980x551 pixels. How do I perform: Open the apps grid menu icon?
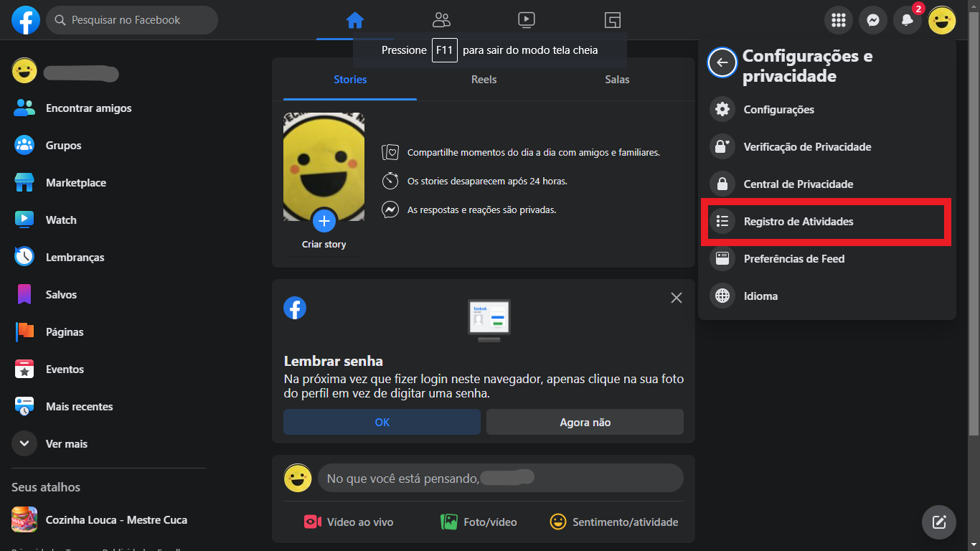coord(839,20)
